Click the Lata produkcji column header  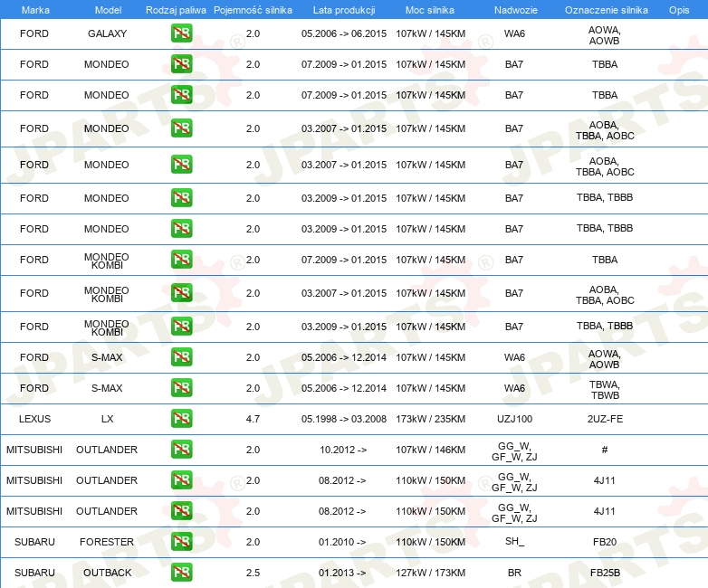click(x=344, y=10)
